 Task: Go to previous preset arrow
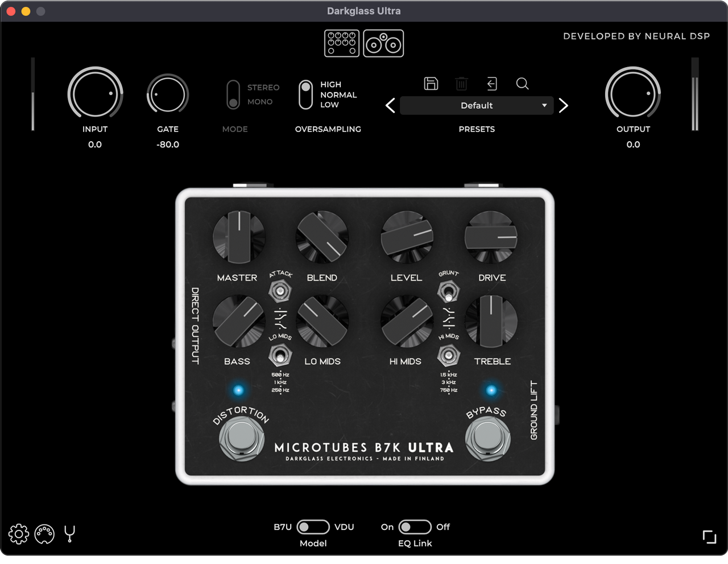[390, 105]
